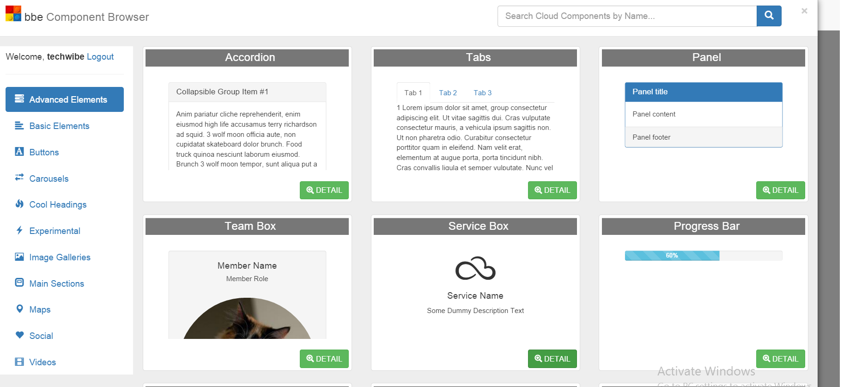Open DETAIL for the Service Box component

(x=552, y=359)
